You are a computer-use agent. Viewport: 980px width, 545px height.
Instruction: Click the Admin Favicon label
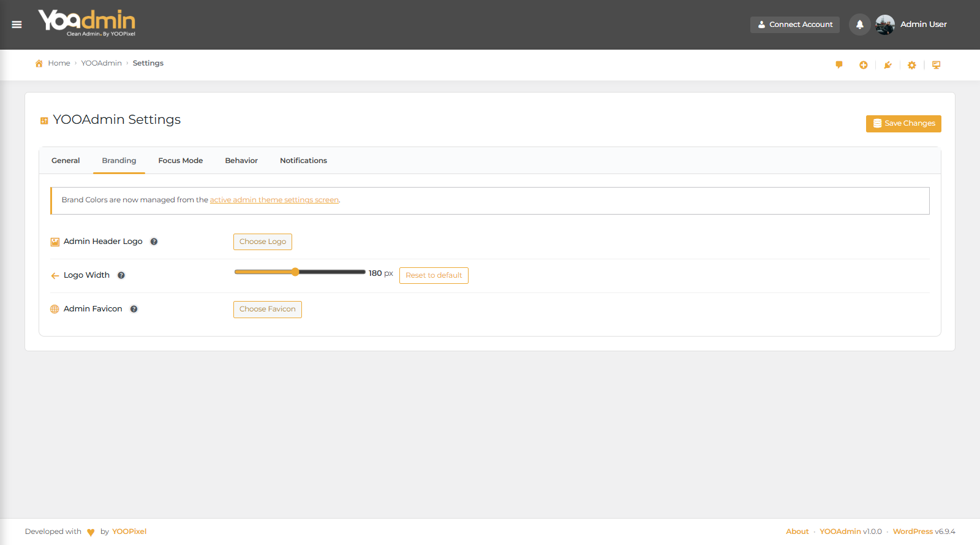point(93,309)
